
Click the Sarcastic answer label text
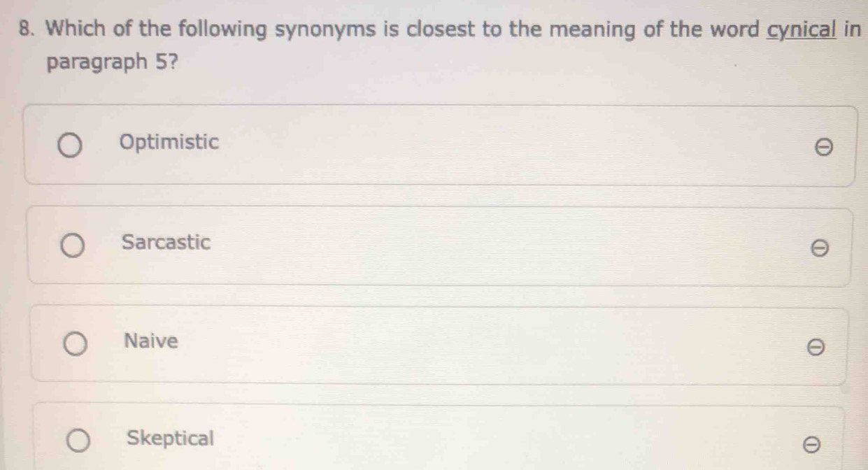(166, 243)
